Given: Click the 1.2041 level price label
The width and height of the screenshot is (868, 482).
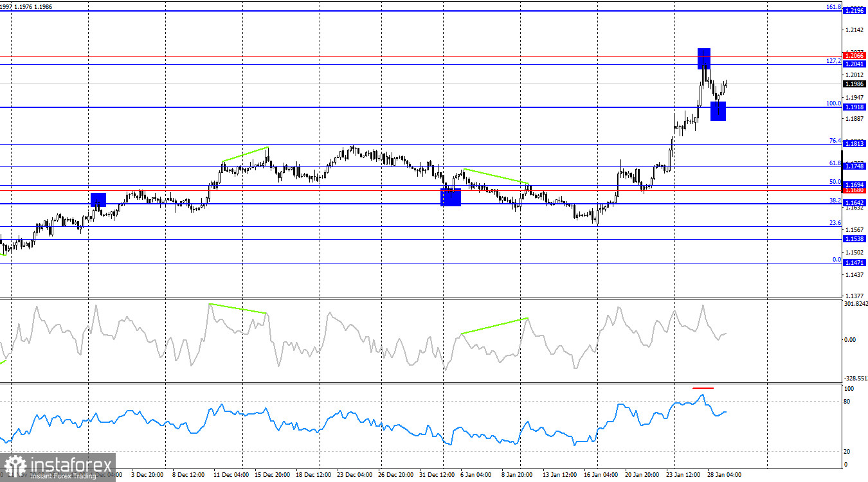Looking at the screenshot, I should point(855,64).
